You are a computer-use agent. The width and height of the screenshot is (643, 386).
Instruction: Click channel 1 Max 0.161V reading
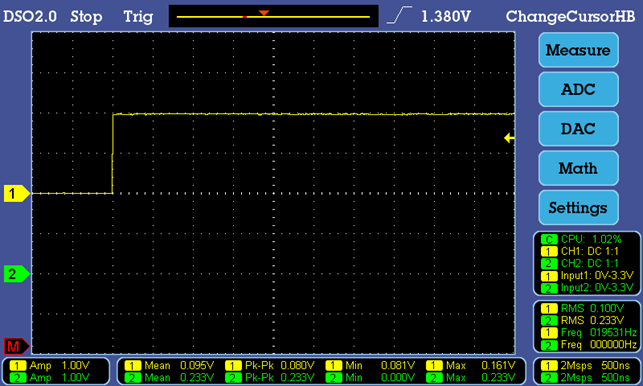471,365
